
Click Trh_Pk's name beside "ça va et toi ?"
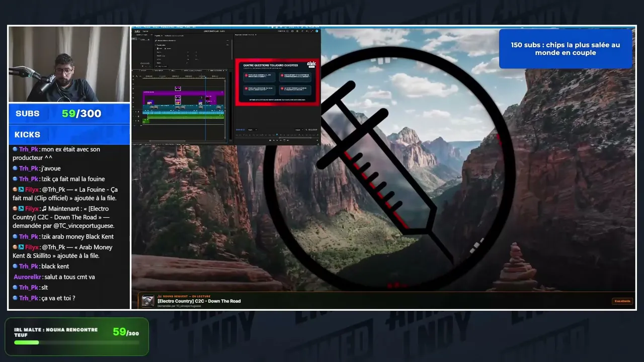click(29, 298)
